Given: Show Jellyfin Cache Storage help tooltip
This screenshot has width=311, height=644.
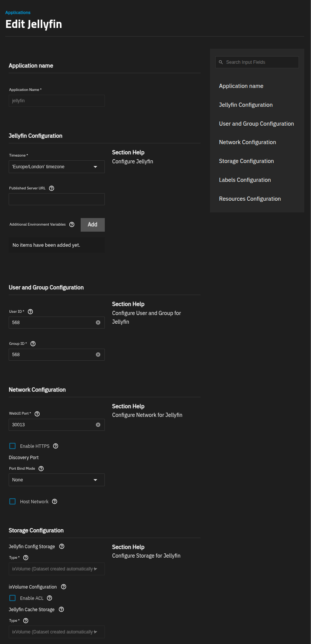Looking at the screenshot, I should click(61, 609).
